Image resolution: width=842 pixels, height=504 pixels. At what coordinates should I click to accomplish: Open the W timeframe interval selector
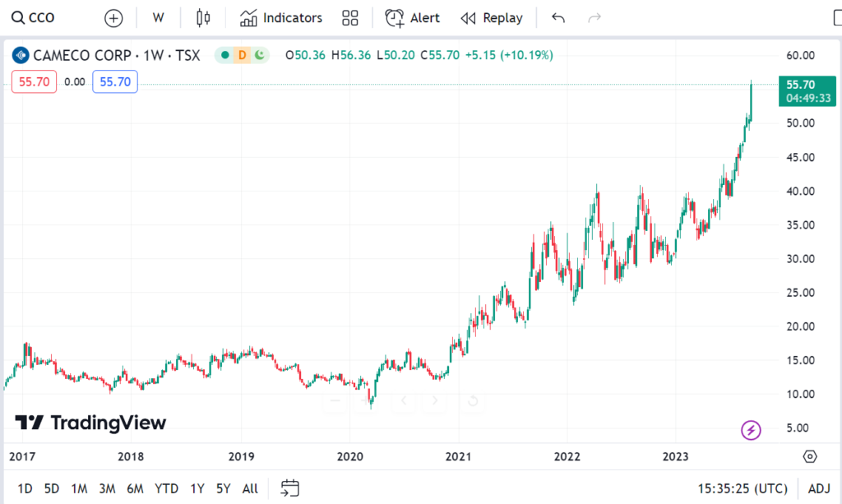[158, 18]
